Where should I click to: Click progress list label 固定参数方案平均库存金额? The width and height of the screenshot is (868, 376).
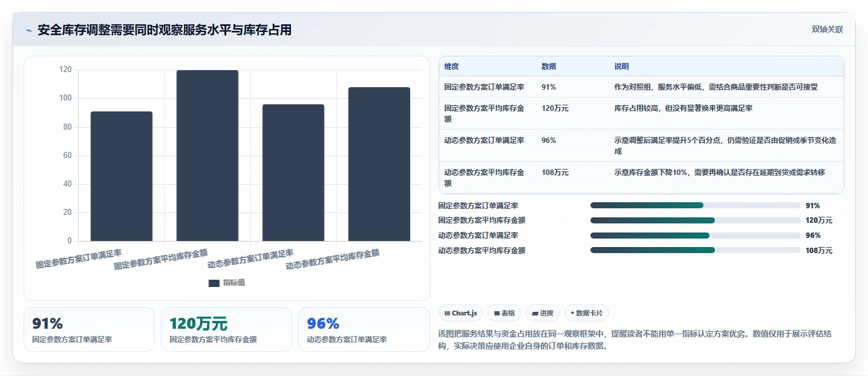pos(482,220)
